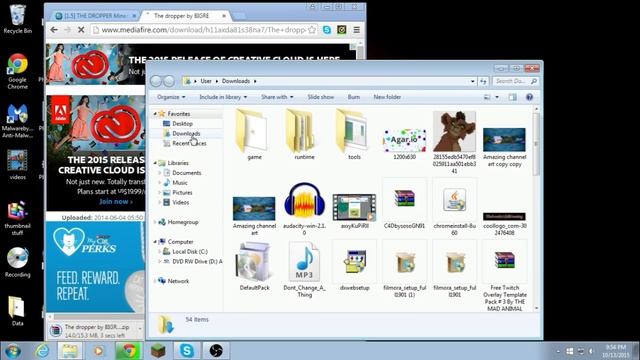Switch to The dropper by BISRE tab

(185, 16)
